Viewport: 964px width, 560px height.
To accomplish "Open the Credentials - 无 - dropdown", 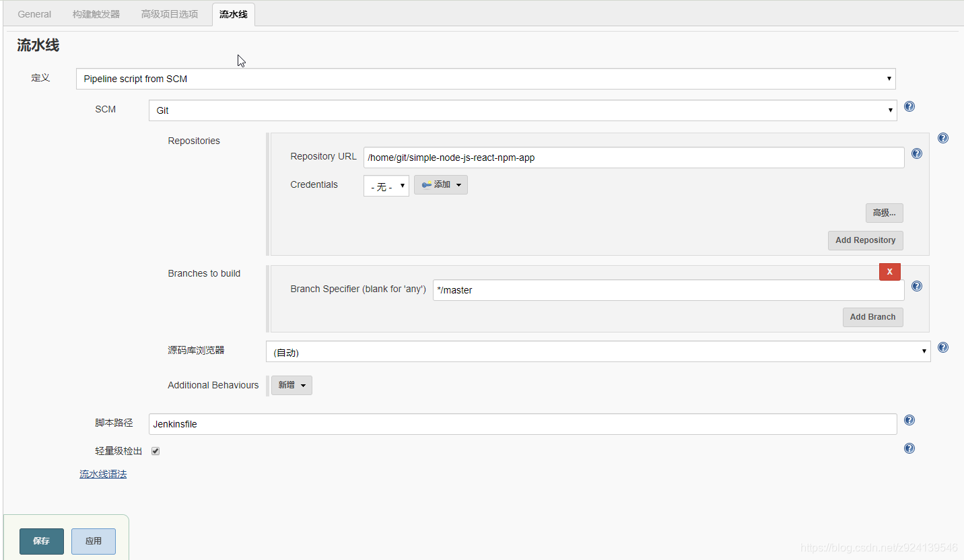I will point(386,186).
